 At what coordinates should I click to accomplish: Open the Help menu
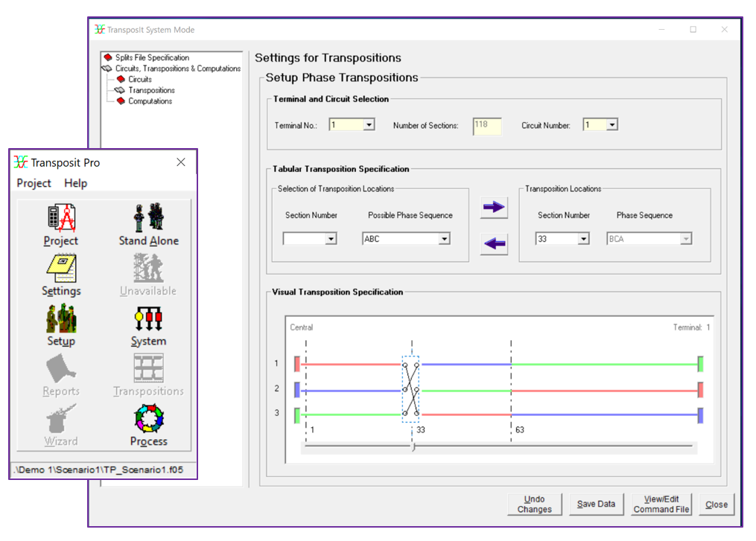pyautogui.click(x=76, y=183)
